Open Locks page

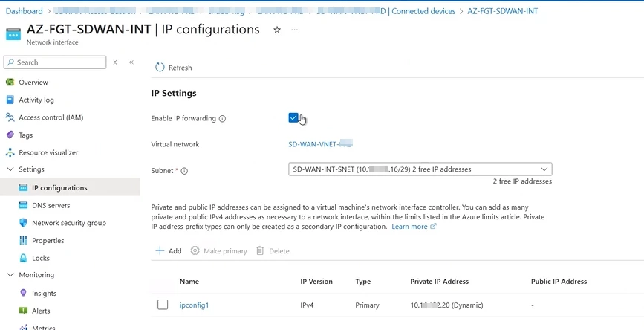[x=41, y=258]
